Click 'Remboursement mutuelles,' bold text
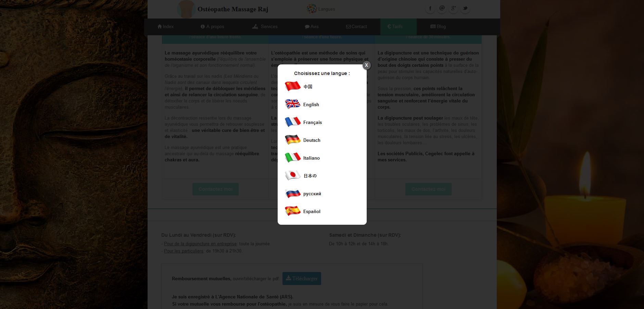Viewport: 644px width, 309px height. 202,279
